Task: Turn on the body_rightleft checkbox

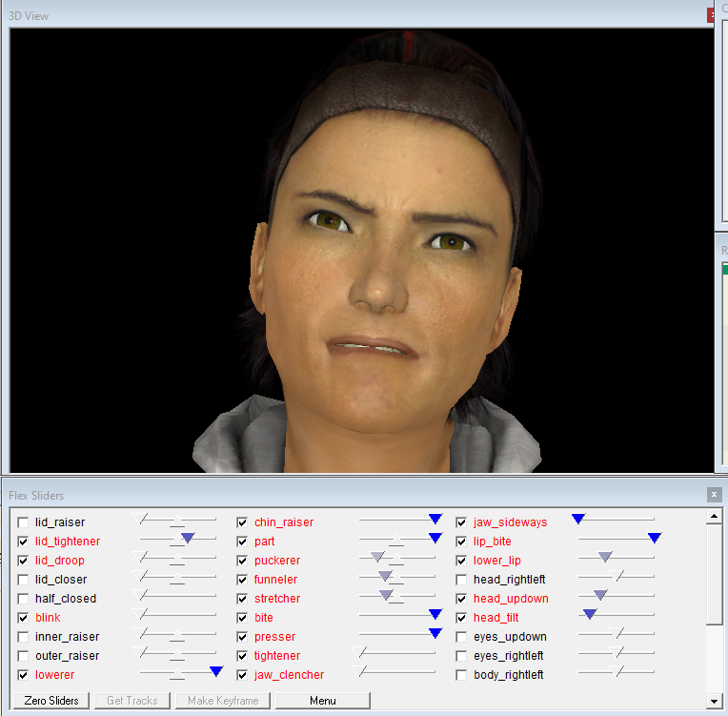Action: tap(461, 675)
